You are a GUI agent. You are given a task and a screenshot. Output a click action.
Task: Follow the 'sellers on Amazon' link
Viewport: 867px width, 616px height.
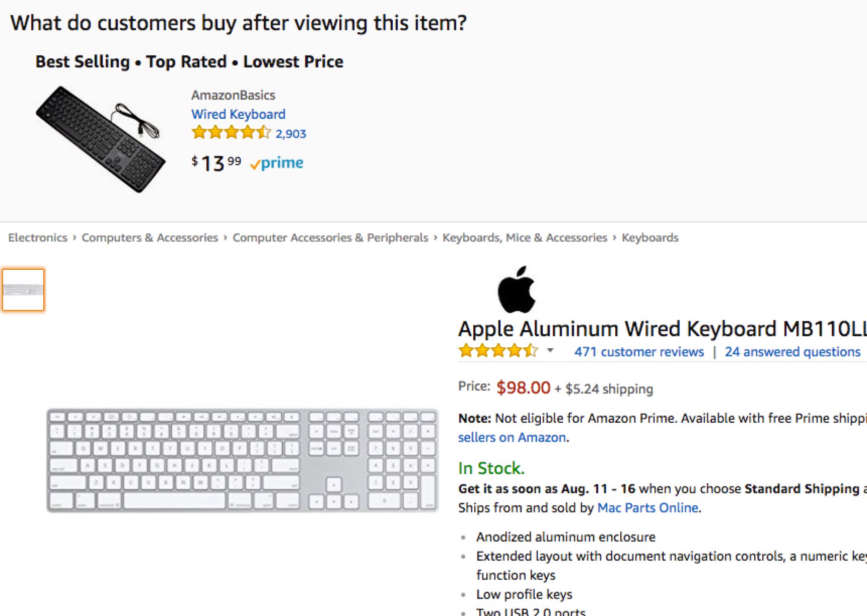point(512,437)
